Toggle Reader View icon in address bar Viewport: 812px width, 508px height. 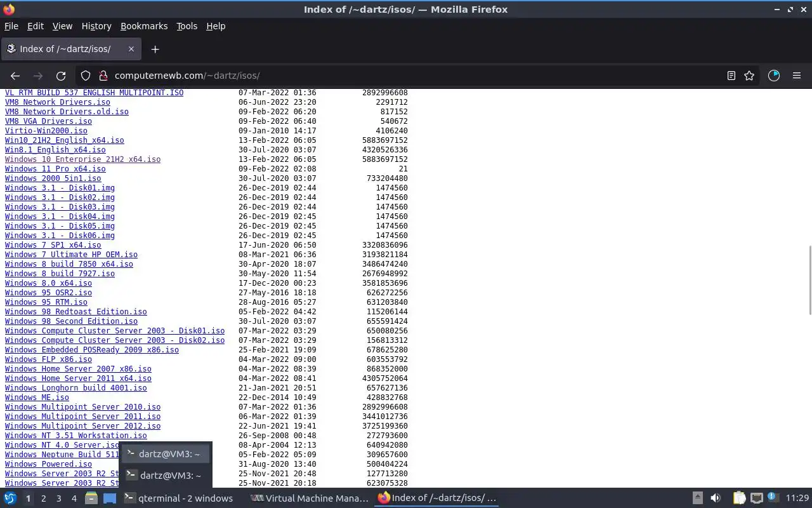coord(731,76)
